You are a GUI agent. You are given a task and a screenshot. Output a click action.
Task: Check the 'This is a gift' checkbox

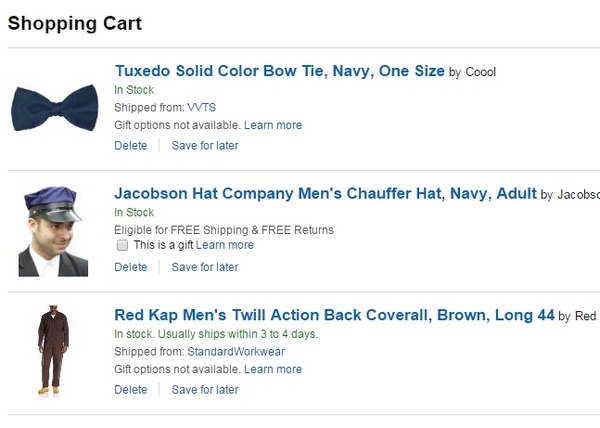pos(122,245)
